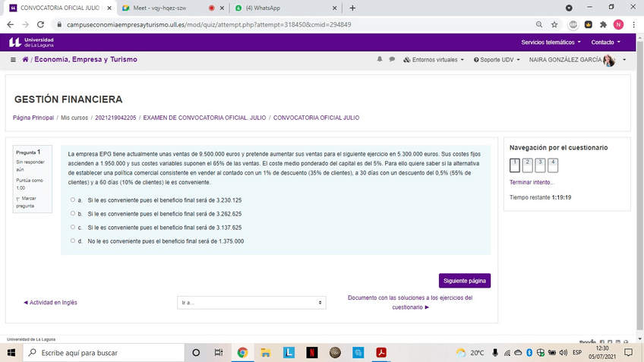Select answer c. beneficio 3.137.625
Screen dimensions: 644x362
click(73, 227)
